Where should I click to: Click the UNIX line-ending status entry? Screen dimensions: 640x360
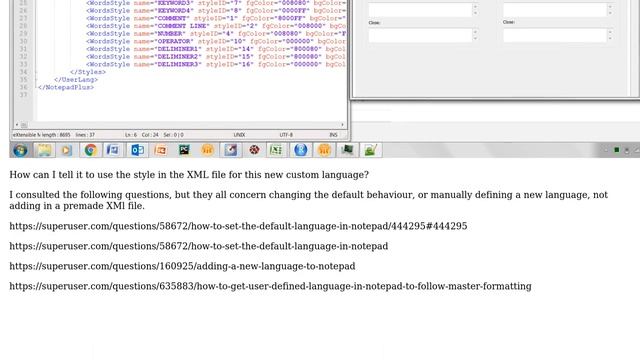(x=240, y=135)
